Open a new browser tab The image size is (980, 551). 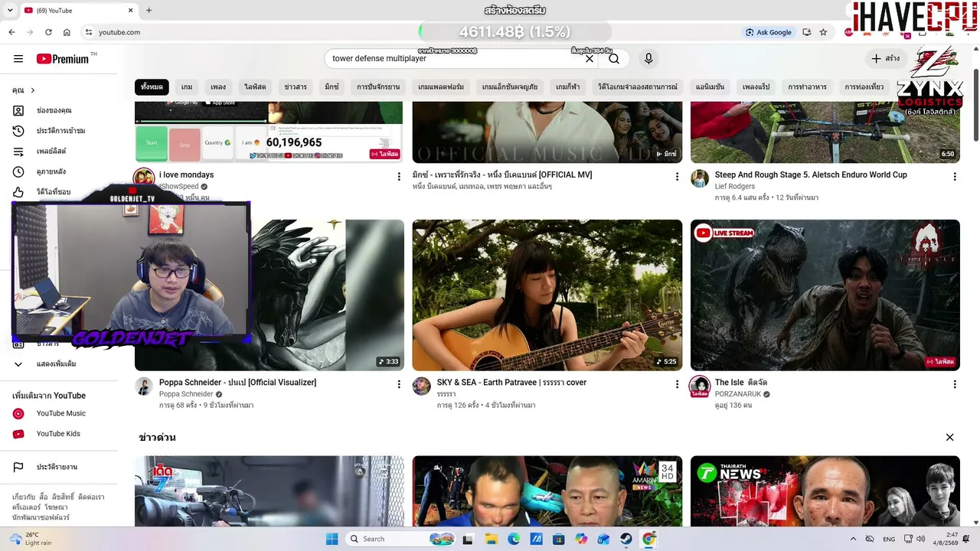tap(149, 10)
